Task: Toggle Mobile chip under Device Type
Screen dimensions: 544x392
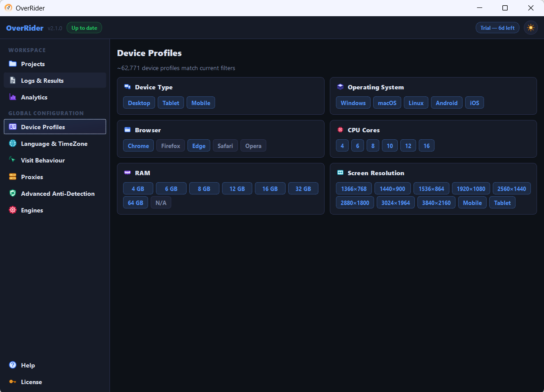Action: (x=201, y=103)
